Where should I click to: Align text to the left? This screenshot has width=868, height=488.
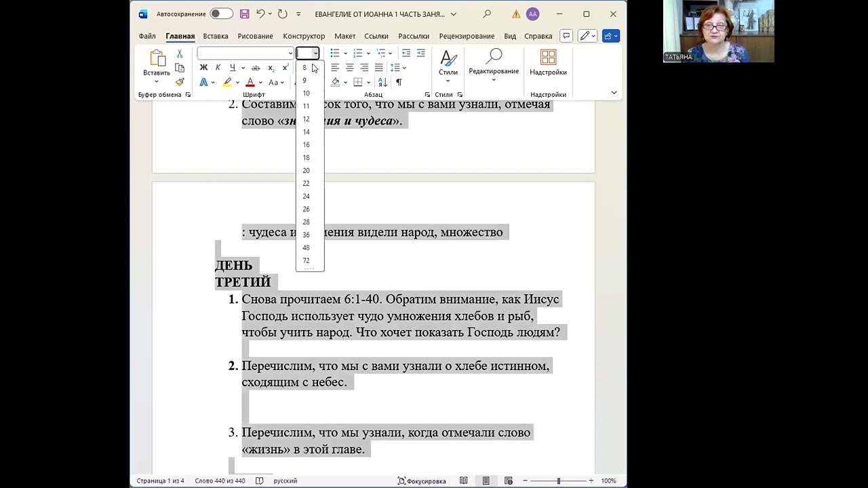point(335,67)
